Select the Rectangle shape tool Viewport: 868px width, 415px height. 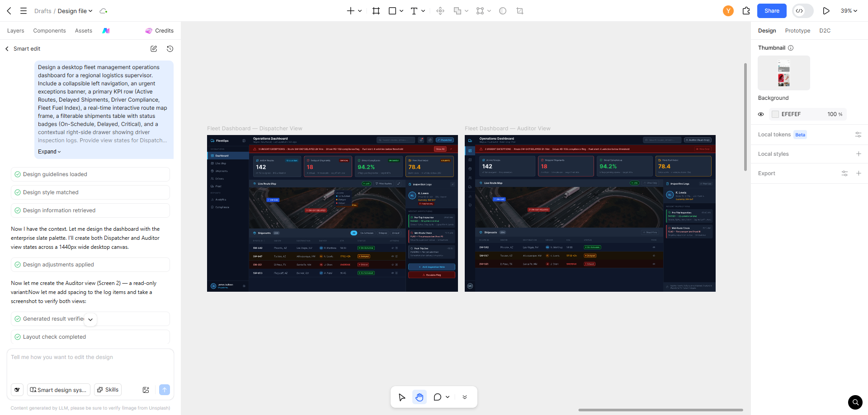392,11
